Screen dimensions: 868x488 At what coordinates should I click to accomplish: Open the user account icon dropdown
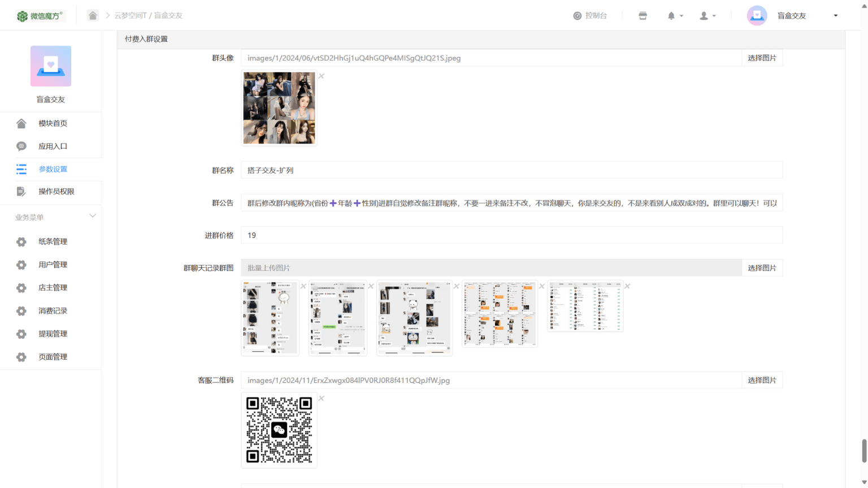(708, 16)
